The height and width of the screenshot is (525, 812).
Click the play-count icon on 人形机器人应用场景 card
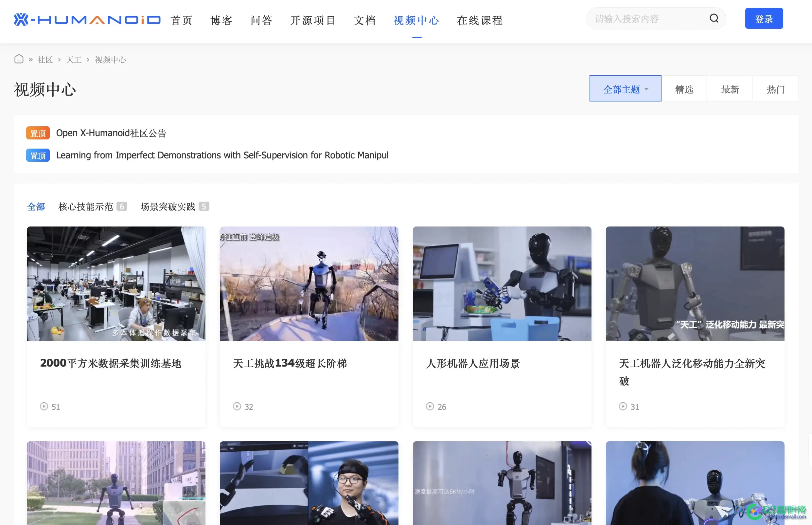430,407
